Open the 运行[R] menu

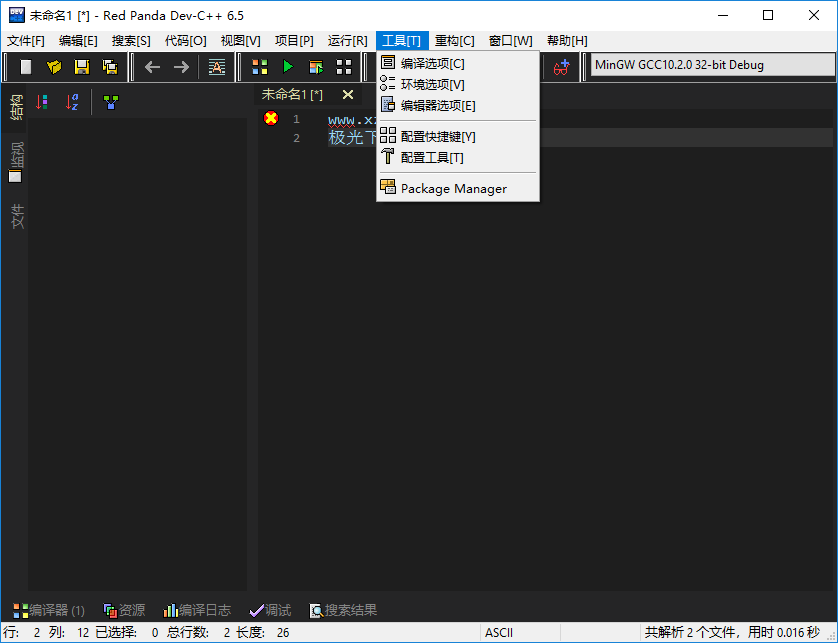point(346,40)
